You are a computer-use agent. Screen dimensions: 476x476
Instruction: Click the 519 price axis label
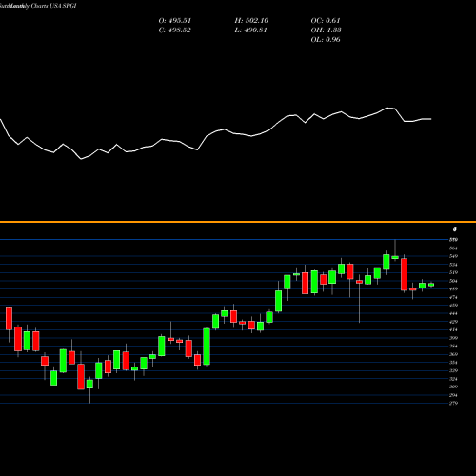click(x=453, y=272)
